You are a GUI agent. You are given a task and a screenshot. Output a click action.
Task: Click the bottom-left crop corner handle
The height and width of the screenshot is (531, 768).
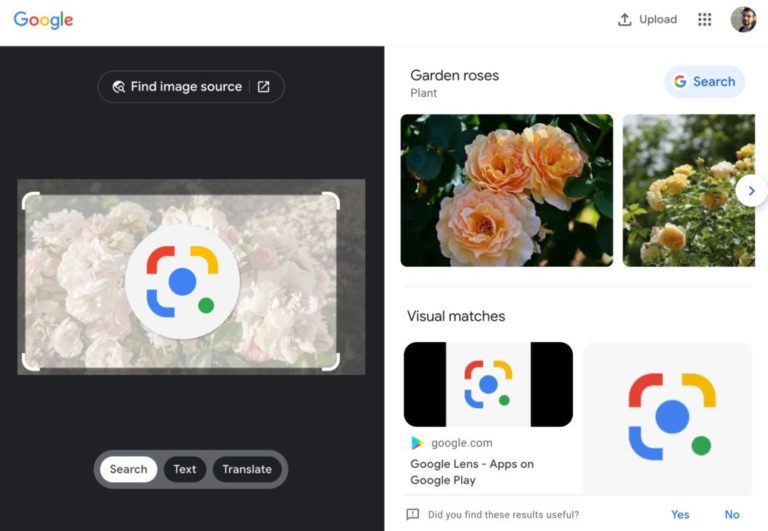click(30, 362)
